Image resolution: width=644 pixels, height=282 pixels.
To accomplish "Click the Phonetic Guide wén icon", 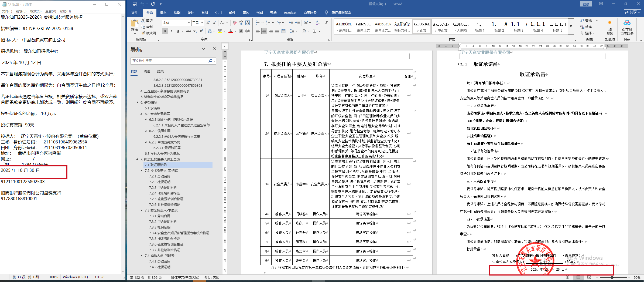I will pyautogui.click(x=241, y=23).
